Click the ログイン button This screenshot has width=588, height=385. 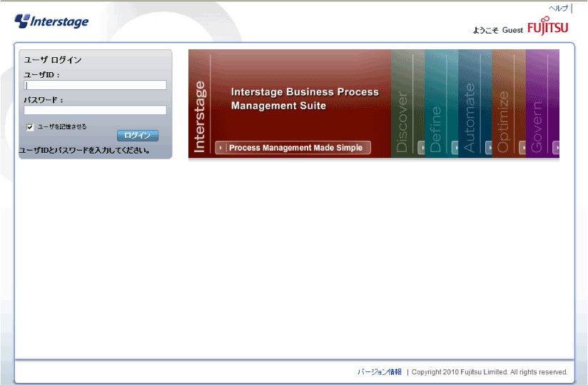(x=138, y=136)
